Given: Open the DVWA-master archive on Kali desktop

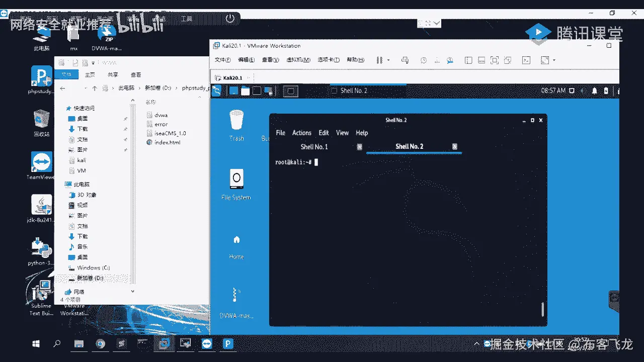Looking at the screenshot, I should [x=236, y=303].
